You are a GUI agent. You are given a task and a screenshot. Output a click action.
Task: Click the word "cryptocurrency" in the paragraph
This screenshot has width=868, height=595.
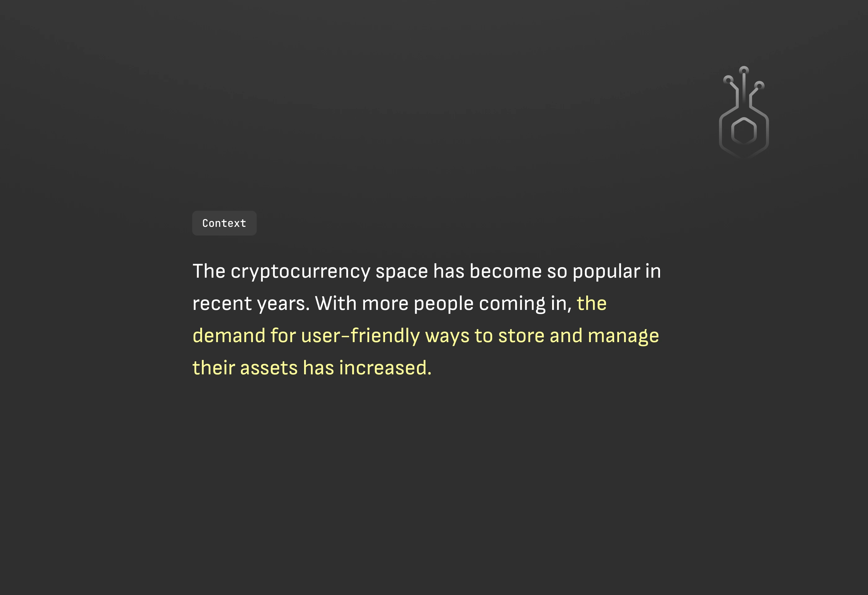[300, 271]
